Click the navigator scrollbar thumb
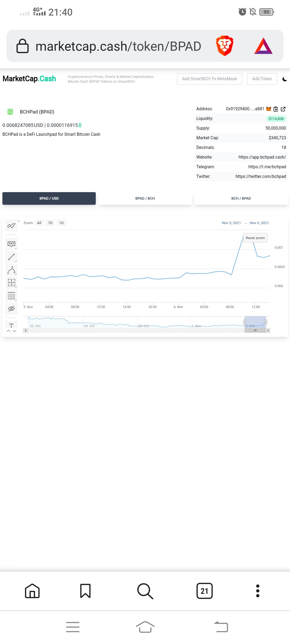 (255, 331)
